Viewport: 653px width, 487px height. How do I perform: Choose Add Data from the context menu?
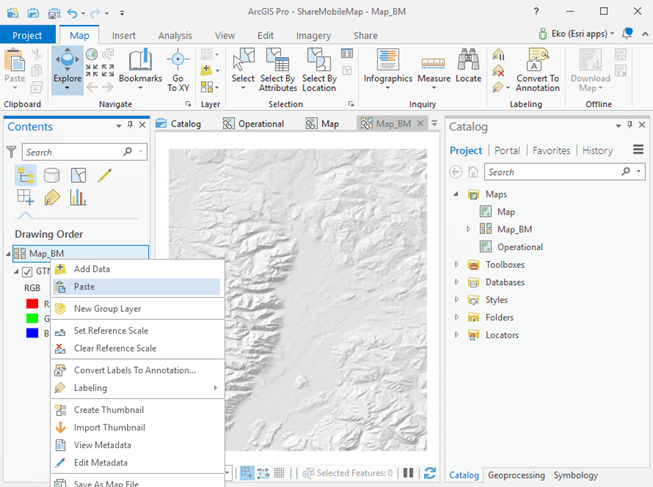137,269
